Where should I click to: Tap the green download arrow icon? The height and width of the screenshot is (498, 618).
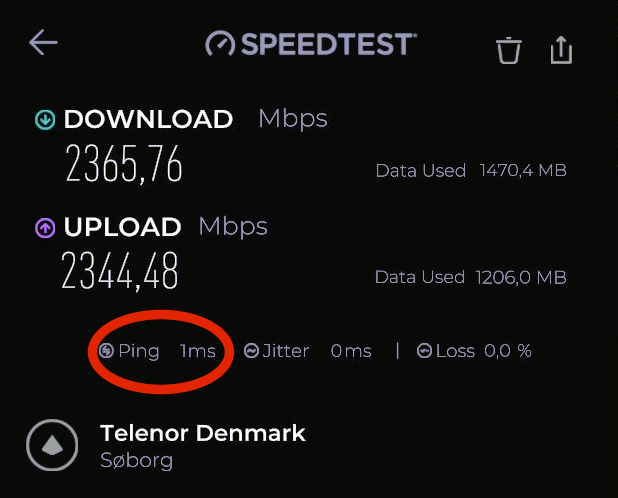(45, 120)
